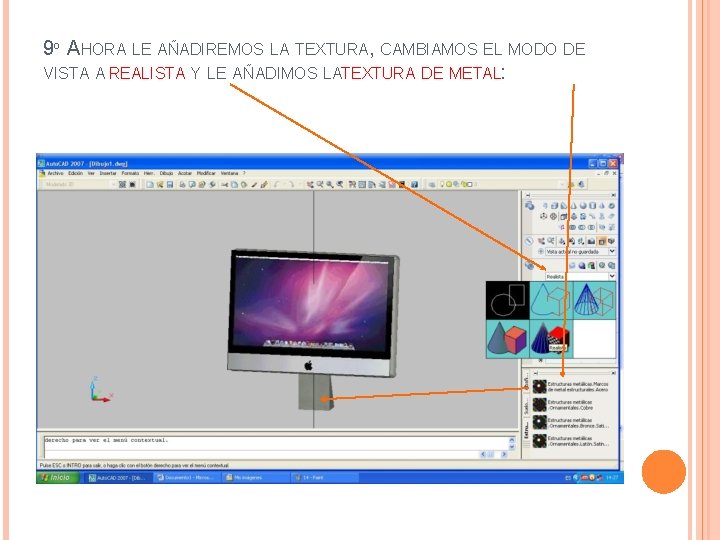Click the system tray clock
This screenshot has height=540, width=720.
[x=612, y=478]
